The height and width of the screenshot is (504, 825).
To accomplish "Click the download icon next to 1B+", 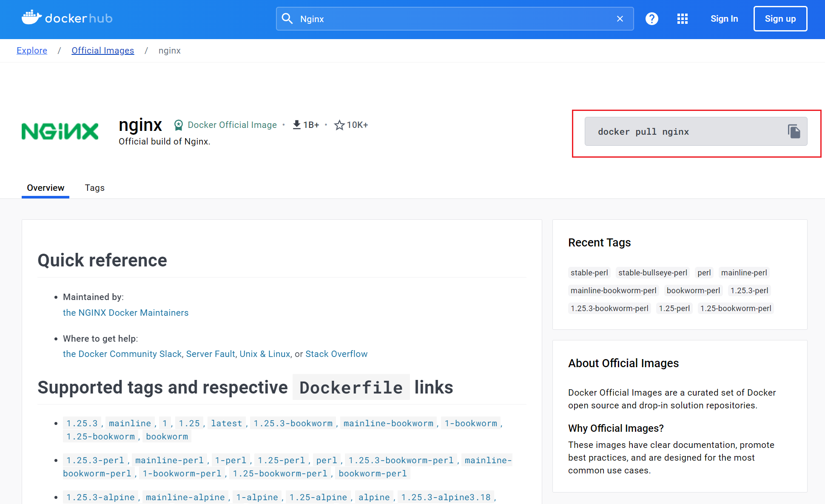I will 297,125.
